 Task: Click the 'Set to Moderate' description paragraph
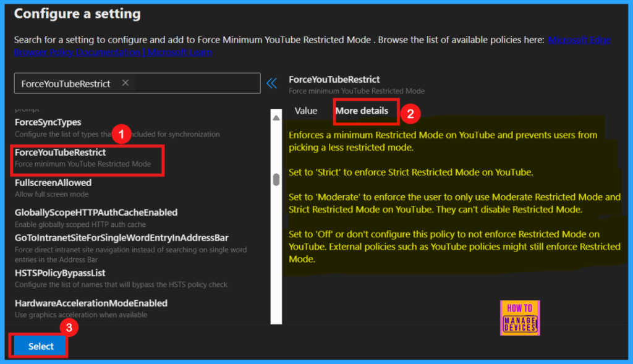point(454,203)
